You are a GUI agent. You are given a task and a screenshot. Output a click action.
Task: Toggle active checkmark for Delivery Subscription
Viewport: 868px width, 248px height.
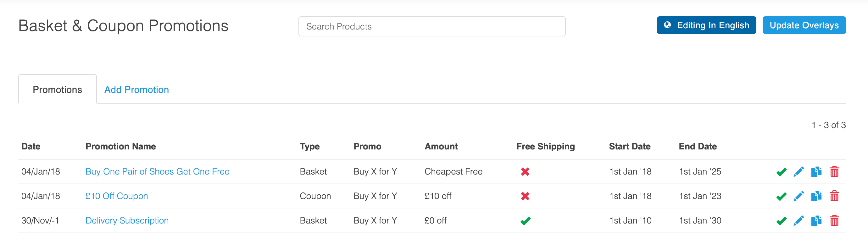(x=781, y=221)
